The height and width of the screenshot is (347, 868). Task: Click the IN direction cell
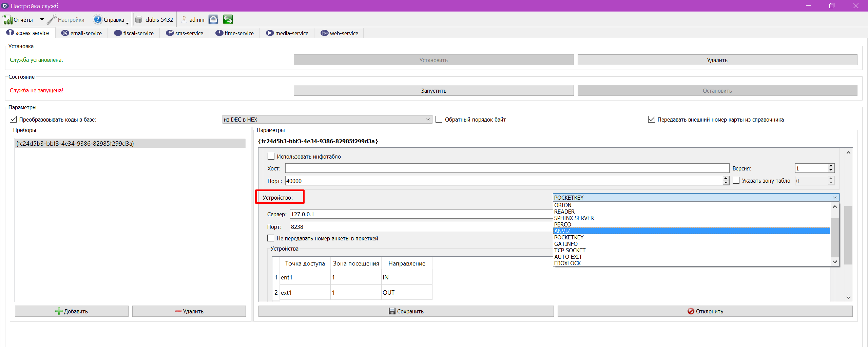point(407,277)
